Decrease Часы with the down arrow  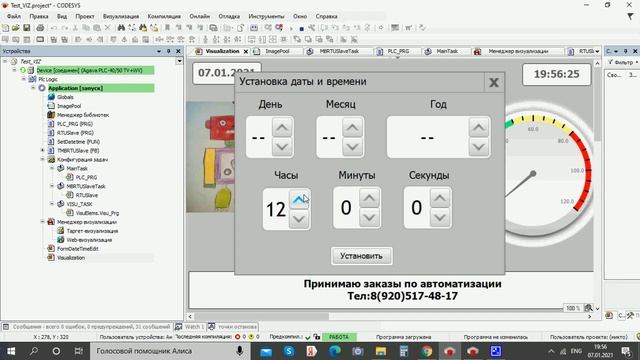pyautogui.click(x=299, y=219)
